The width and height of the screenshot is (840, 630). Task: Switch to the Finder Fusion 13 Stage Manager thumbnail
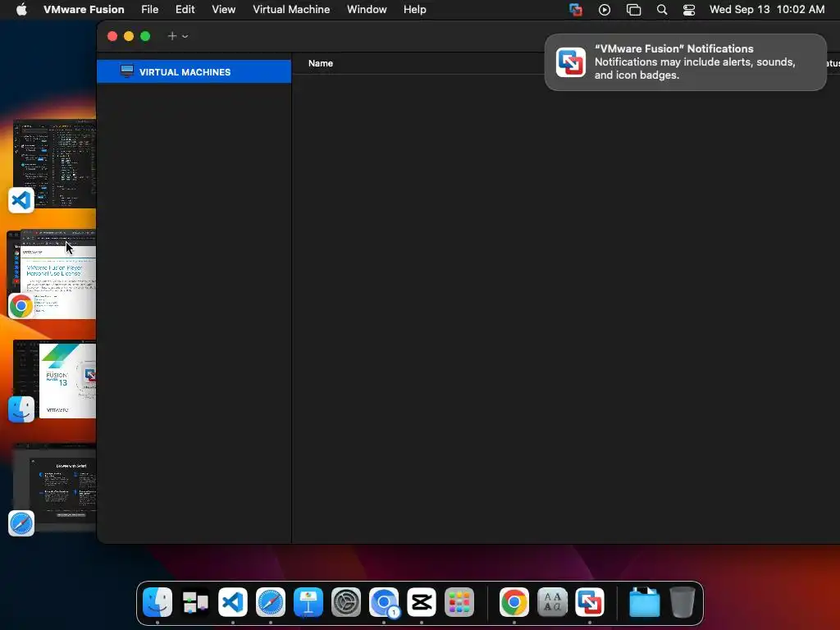[55, 379]
